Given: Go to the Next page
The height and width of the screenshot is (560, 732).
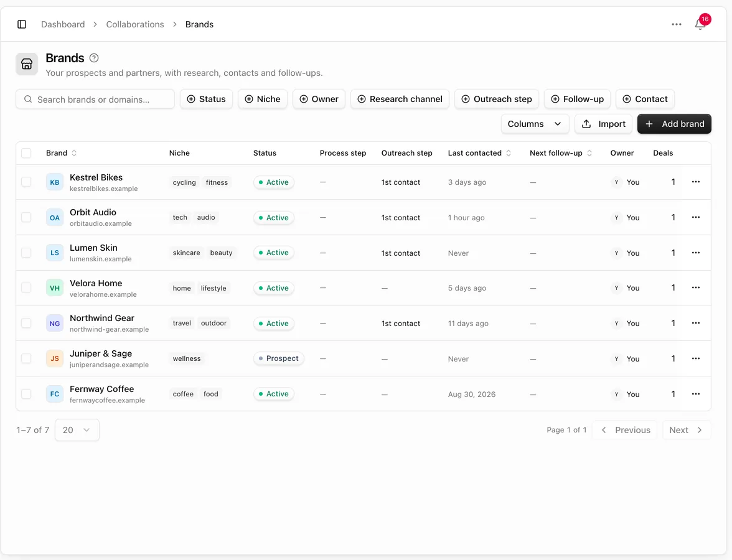Looking at the screenshot, I should 687,431.
